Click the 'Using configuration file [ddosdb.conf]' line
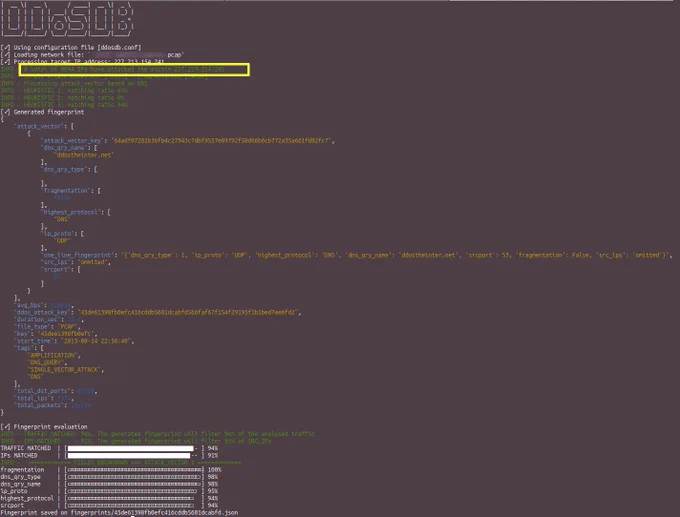Viewport: 680px width, 517px height. (71, 48)
